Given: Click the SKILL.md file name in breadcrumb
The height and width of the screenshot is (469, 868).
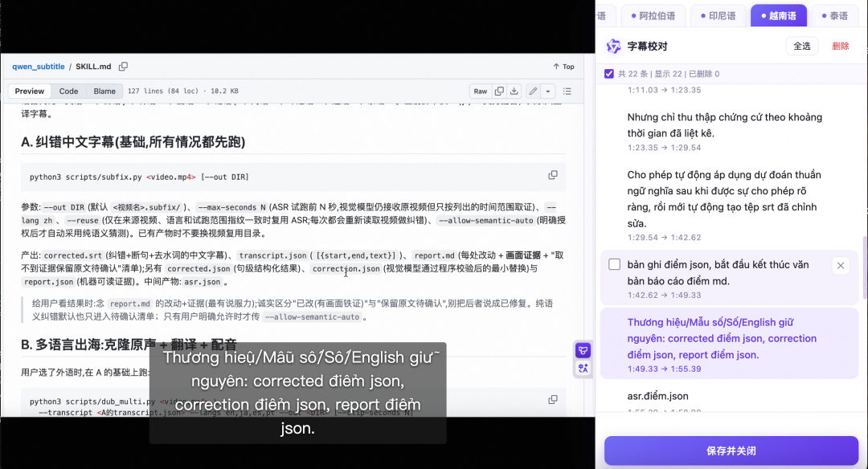Looking at the screenshot, I should click(93, 67).
